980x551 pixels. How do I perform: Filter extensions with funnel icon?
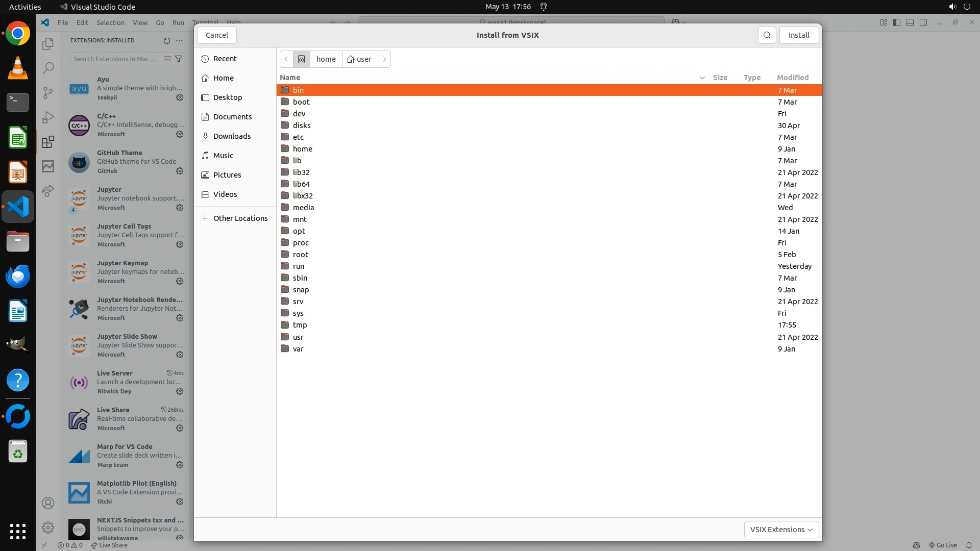[179, 59]
